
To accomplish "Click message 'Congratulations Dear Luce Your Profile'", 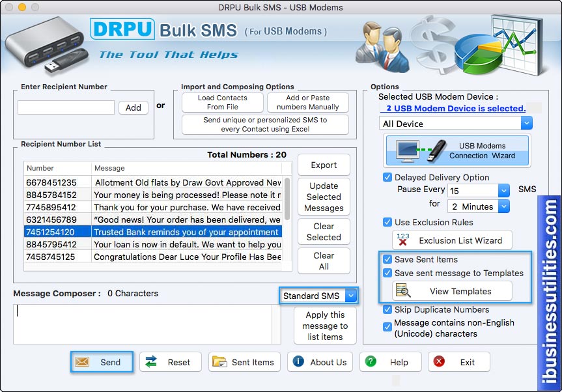I will [x=187, y=257].
